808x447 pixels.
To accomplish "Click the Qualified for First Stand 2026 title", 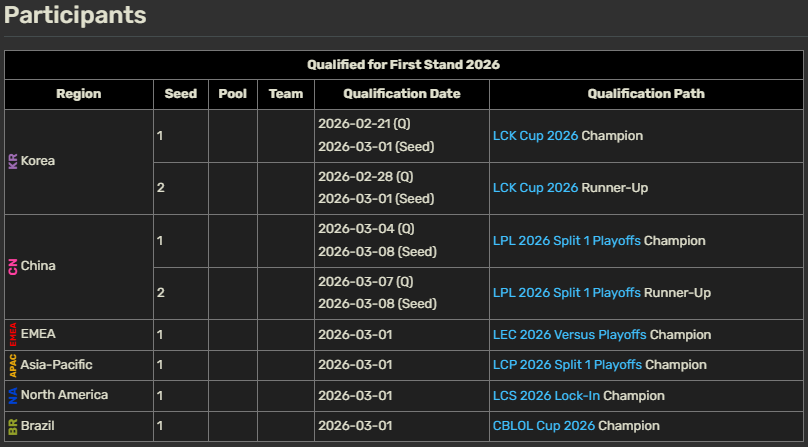I will (x=403, y=65).
